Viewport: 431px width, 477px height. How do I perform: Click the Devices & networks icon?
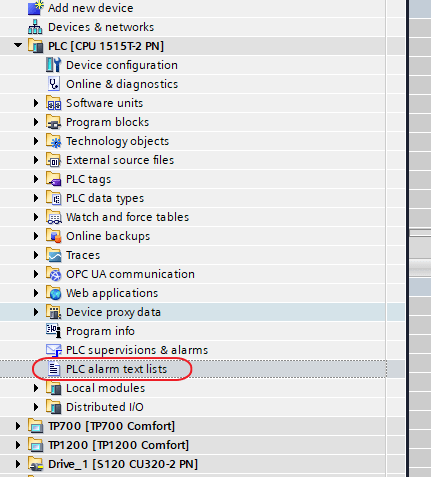(x=35, y=27)
